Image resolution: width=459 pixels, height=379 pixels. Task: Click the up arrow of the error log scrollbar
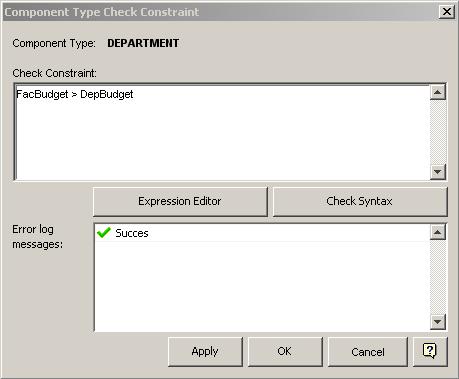(x=438, y=232)
